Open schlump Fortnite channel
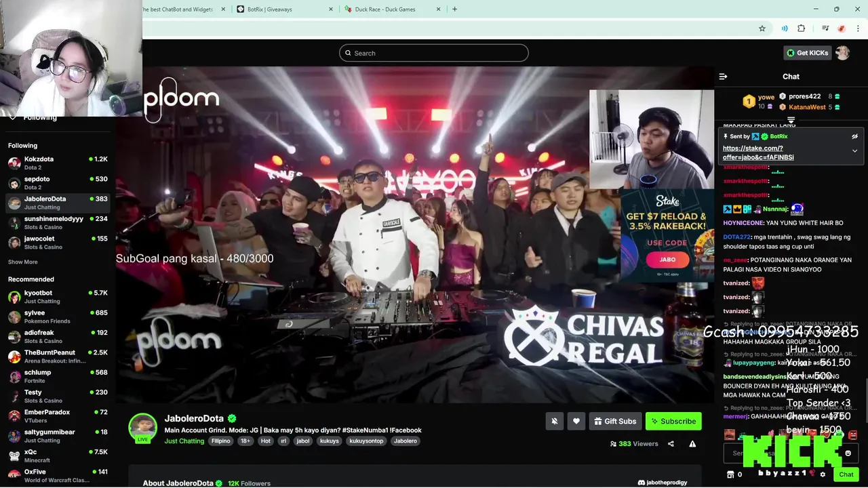Screen dimensions: 868x488 [x=58, y=376]
